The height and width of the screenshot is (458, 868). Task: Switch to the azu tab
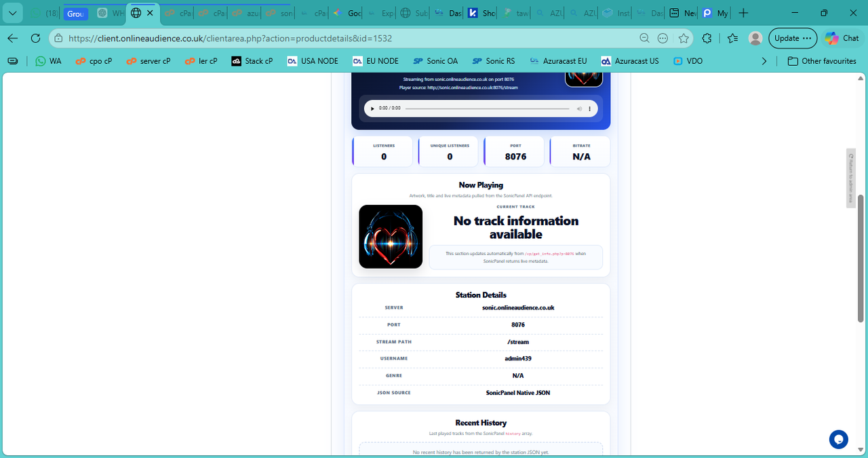(x=244, y=13)
